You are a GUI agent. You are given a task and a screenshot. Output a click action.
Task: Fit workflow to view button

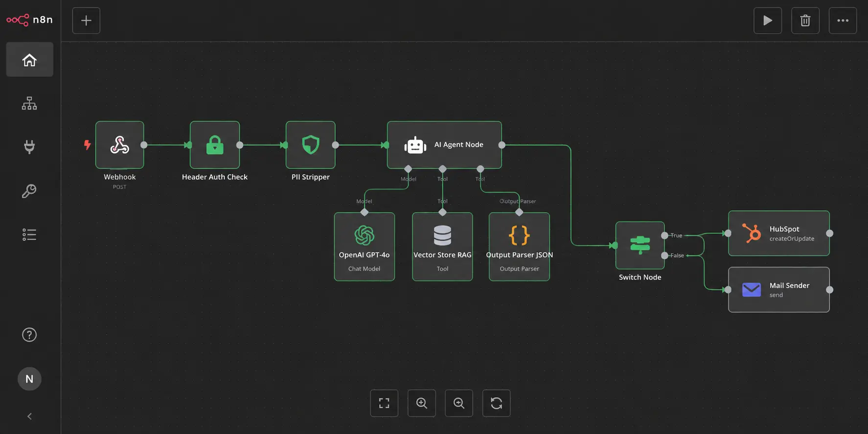tap(384, 403)
